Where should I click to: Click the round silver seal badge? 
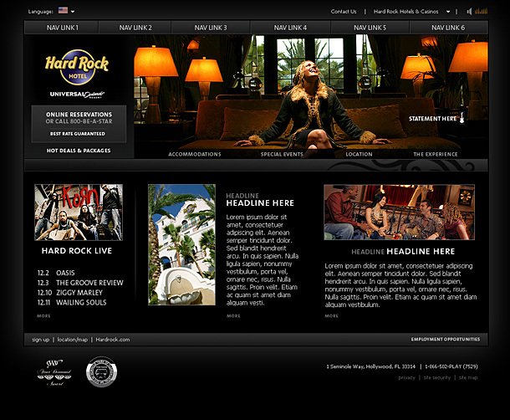[x=101, y=371]
